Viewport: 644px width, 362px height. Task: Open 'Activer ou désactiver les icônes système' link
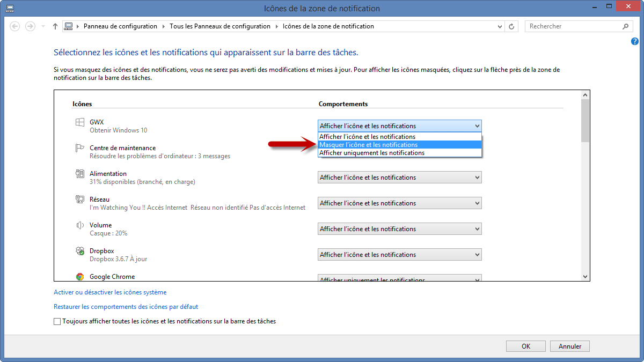[x=110, y=292]
